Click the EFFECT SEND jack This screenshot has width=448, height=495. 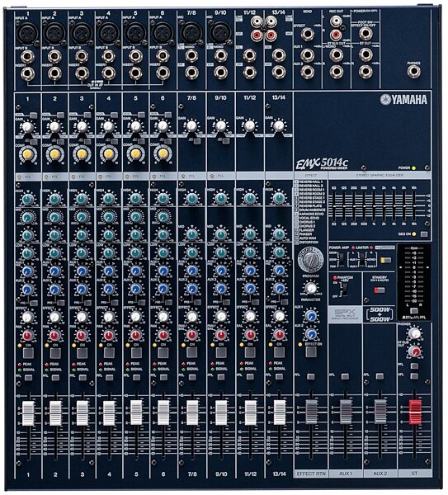click(x=307, y=34)
